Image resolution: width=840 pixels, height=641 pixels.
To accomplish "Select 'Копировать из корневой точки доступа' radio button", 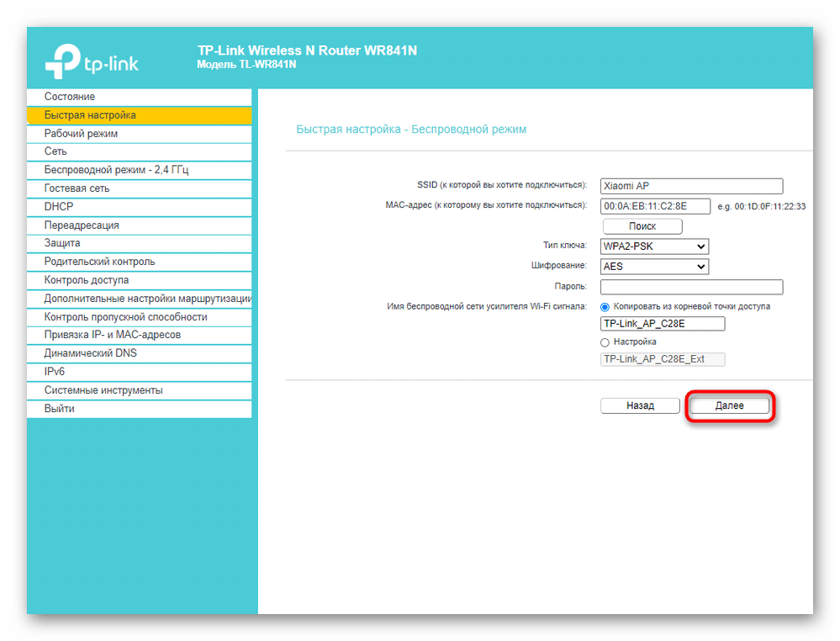I will [x=605, y=307].
